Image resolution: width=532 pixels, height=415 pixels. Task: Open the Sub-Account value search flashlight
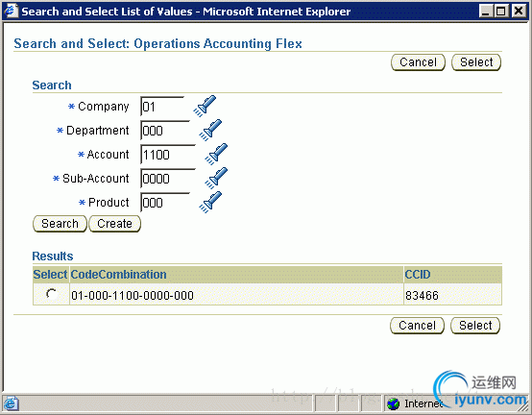point(216,178)
